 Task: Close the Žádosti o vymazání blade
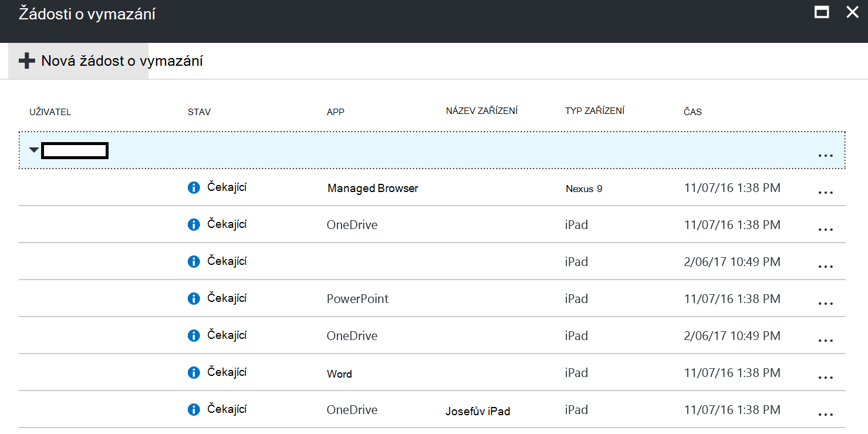coord(852,12)
